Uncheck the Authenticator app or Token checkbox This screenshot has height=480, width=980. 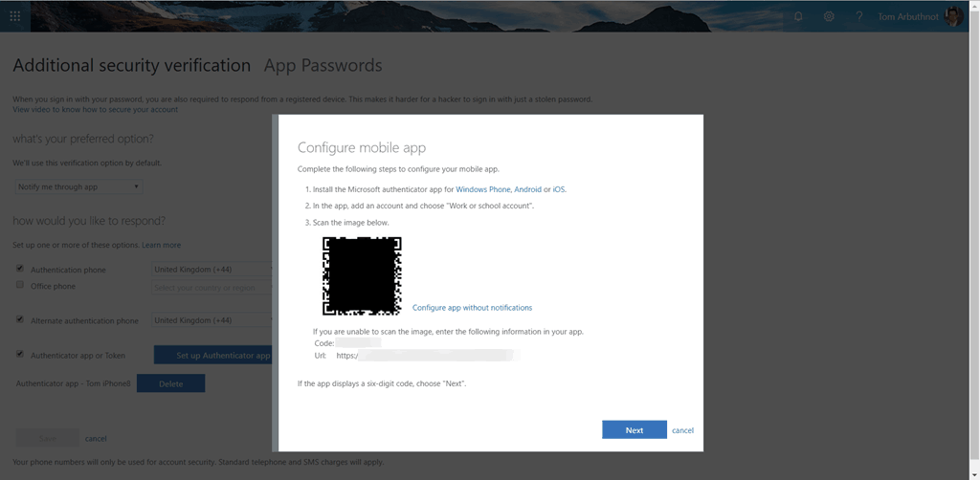pyautogui.click(x=20, y=354)
